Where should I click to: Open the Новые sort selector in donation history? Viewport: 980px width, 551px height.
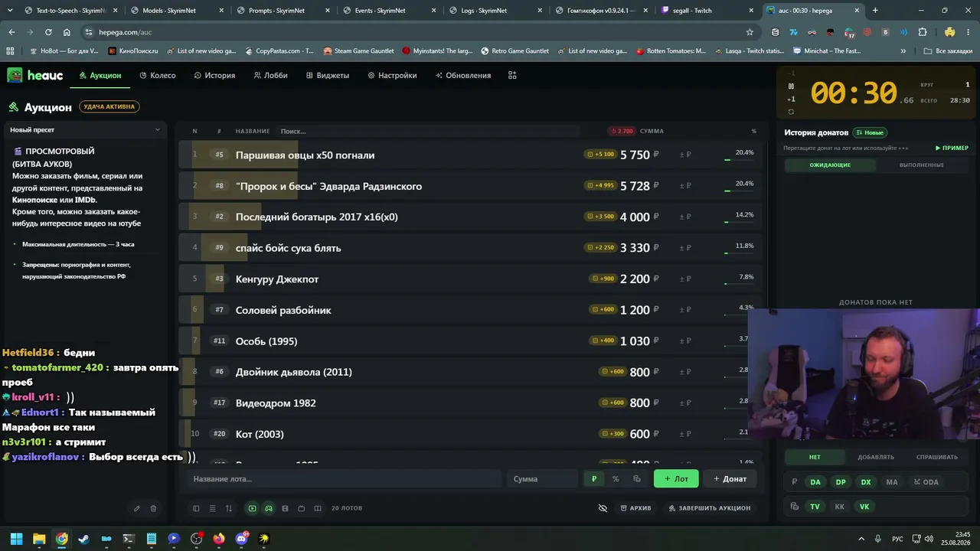[869, 132]
